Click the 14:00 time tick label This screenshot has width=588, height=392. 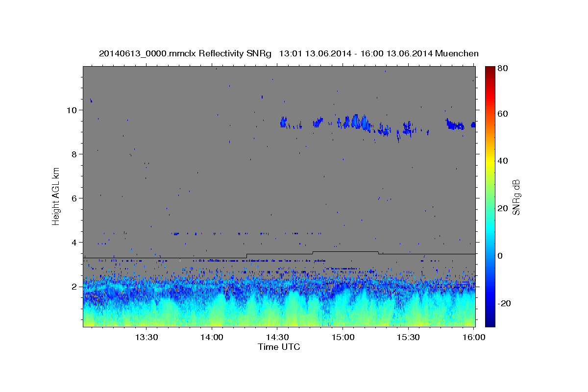coord(212,337)
